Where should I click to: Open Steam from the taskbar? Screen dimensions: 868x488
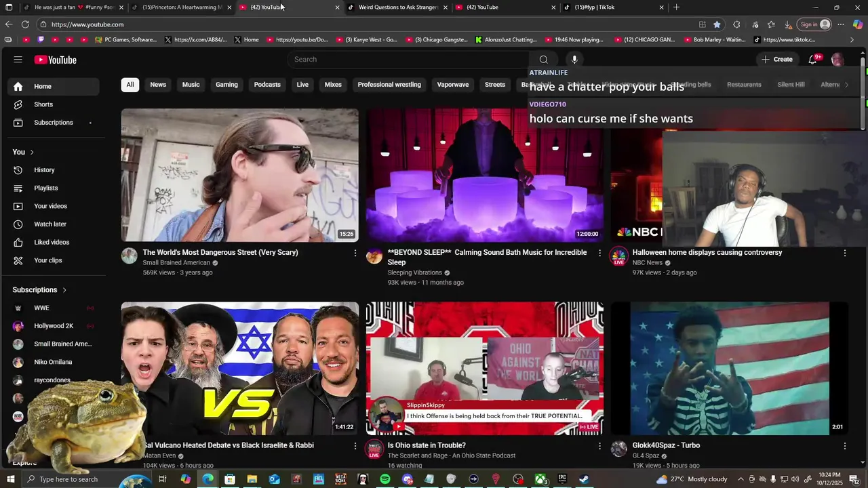pyautogui.click(x=584, y=479)
